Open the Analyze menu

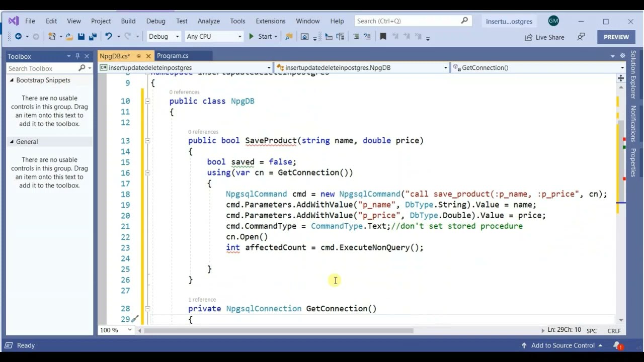(x=209, y=21)
